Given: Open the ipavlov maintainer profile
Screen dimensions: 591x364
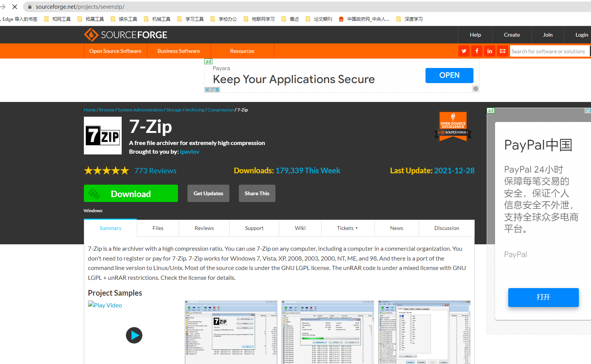Looking at the screenshot, I should (x=189, y=151).
